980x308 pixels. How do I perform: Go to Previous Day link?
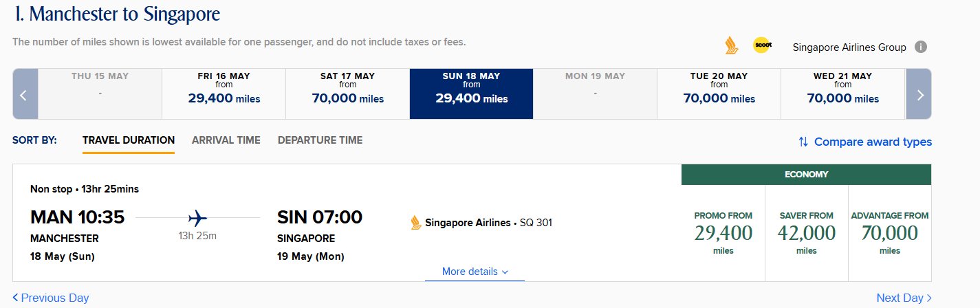(51, 298)
